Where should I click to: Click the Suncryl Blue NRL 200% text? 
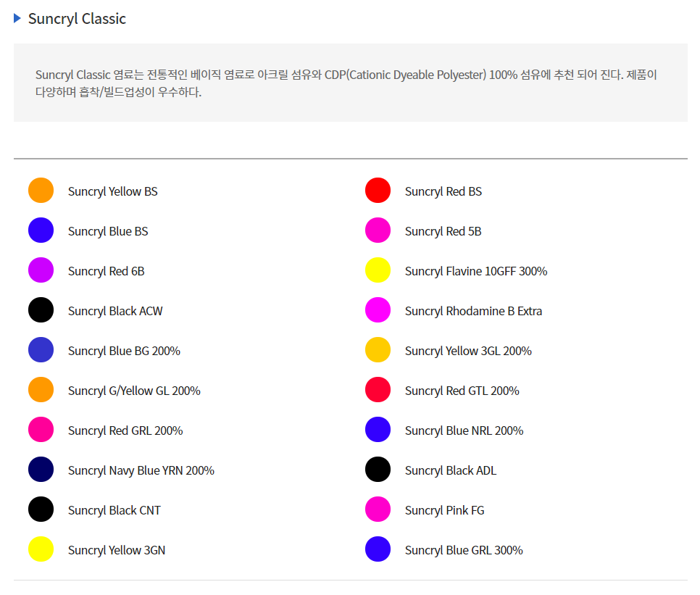464,430
